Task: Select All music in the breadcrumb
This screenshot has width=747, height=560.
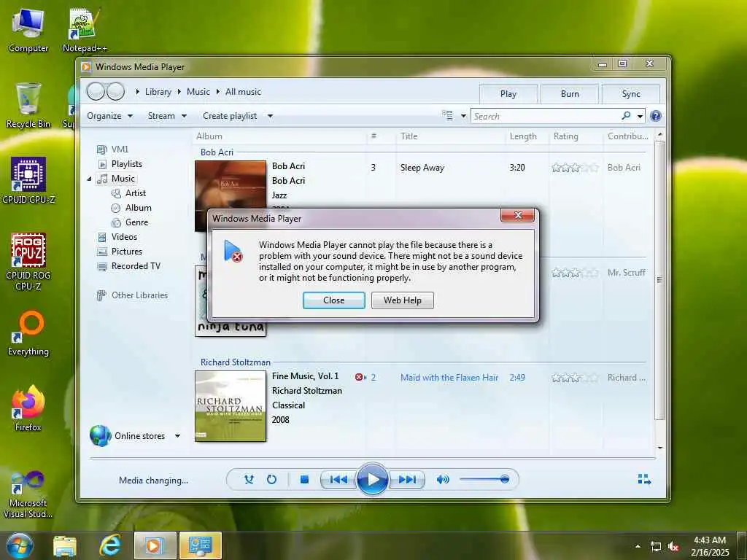Action: (243, 92)
